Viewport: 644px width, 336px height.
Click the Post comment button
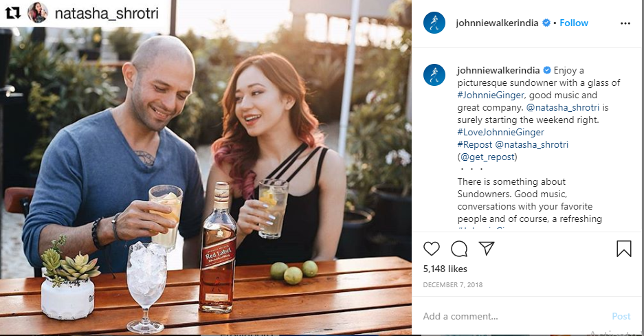(621, 316)
